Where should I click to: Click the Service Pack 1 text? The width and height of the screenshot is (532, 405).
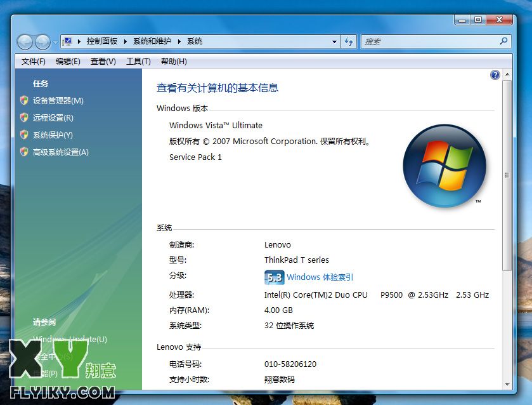pyautogui.click(x=195, y=157)
